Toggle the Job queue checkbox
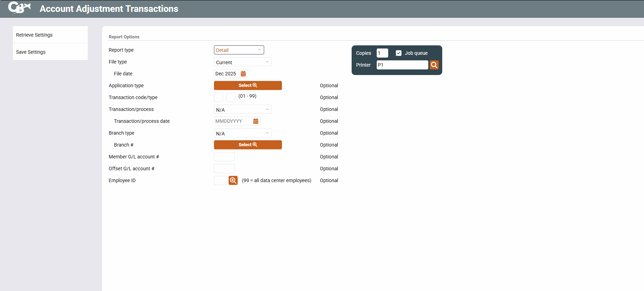 coord(399,53)
